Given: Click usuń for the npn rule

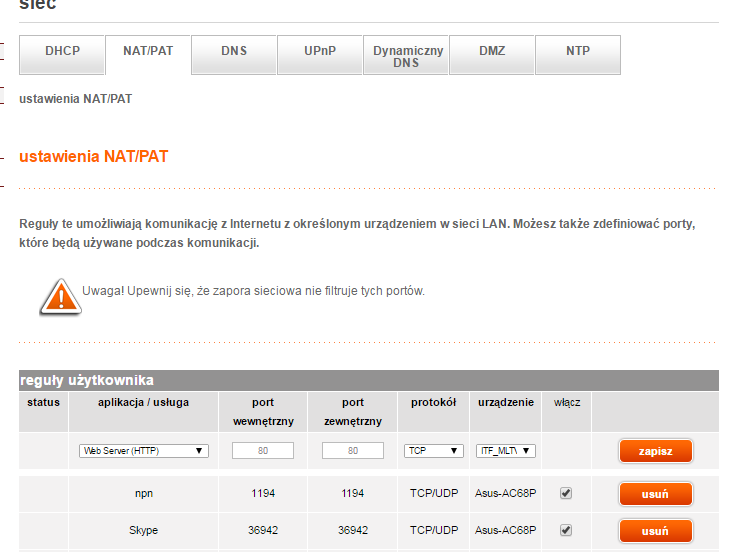Looking at the screenshot, I should pyautogui.click(x=655, y=494).
